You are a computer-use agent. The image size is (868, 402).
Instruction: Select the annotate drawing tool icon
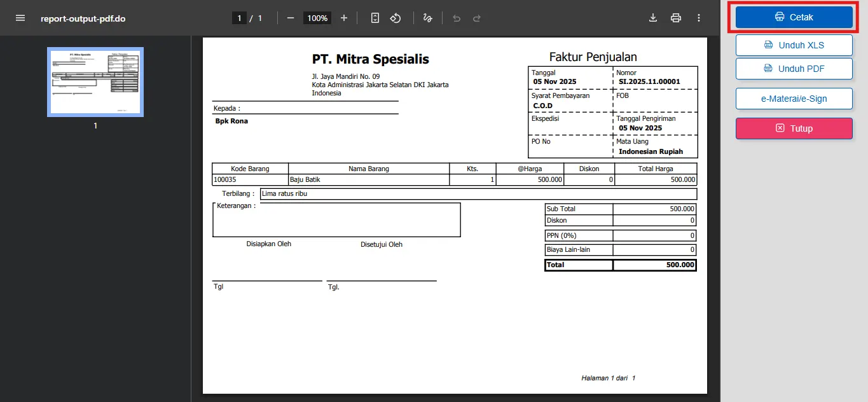pos(427,18)
